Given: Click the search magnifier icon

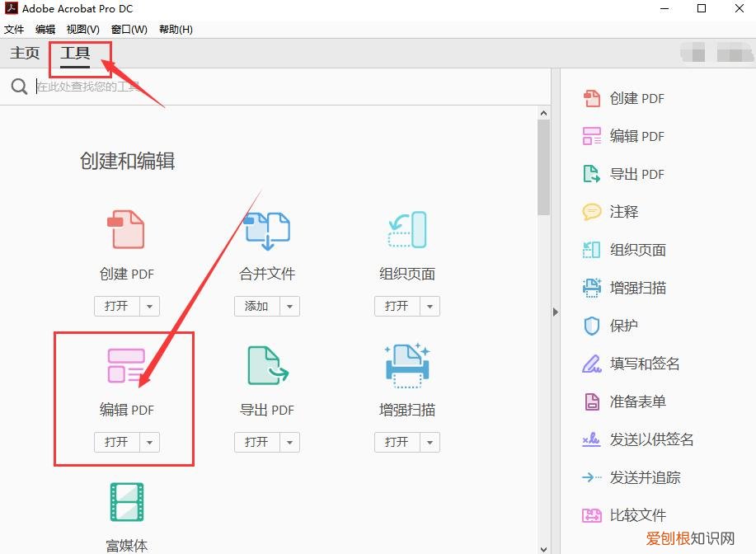Looking at the screenshot, I should (19, 87).
